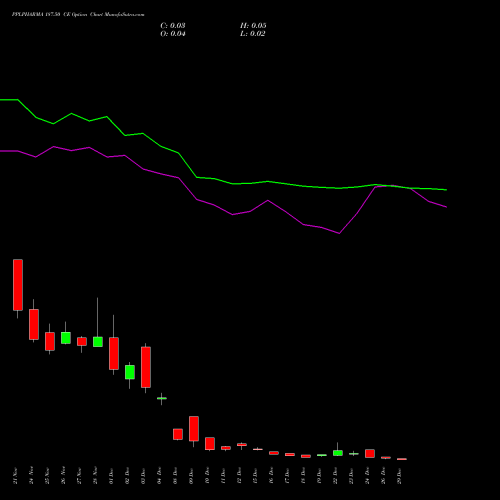Viewport: 500px width, 500px height.
Task: Click the red candle for 24 Nov
Action: [34, 324]
